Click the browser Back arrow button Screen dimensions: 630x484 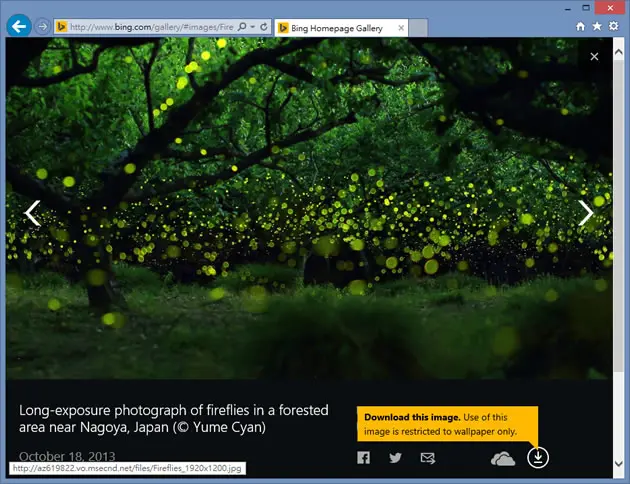tap(19, 27)
